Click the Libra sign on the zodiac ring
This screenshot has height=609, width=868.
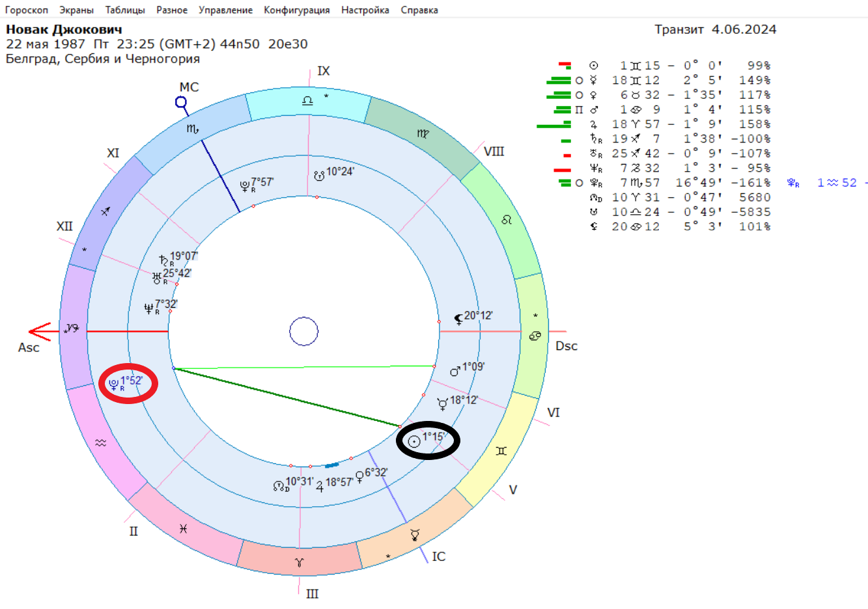307,100
